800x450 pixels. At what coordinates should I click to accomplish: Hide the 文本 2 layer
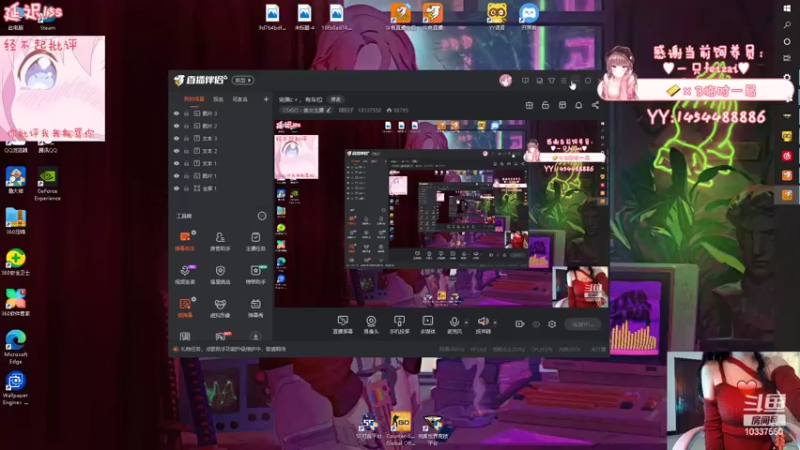click(x=177, y=151)
